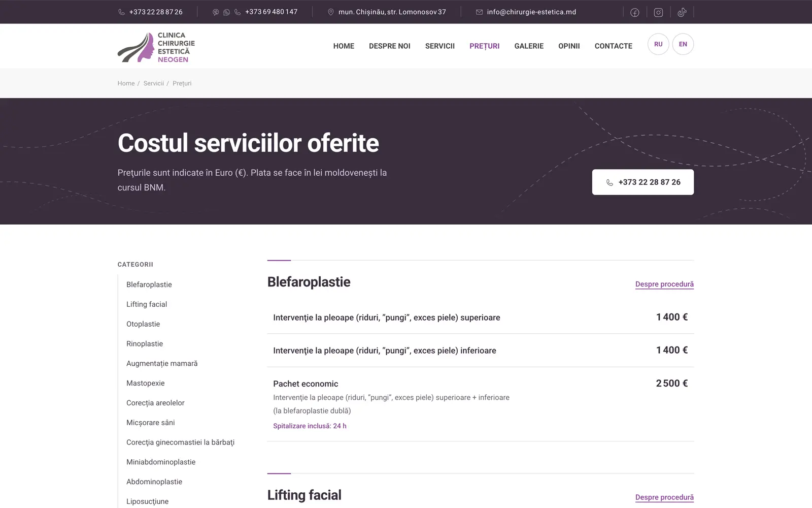Switch language to EN
Image resolution: width=812 pixels, height=508 pixels.
point(683,44)
